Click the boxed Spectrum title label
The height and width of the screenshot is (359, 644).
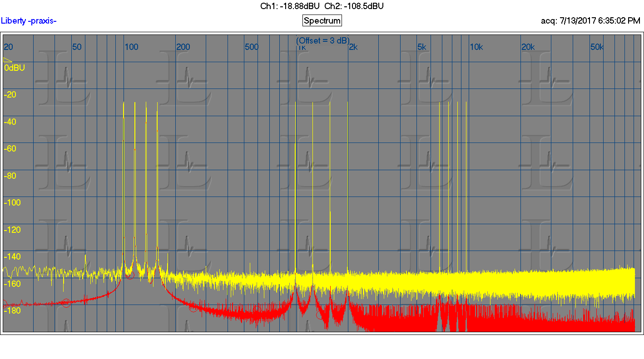[322, 21]
